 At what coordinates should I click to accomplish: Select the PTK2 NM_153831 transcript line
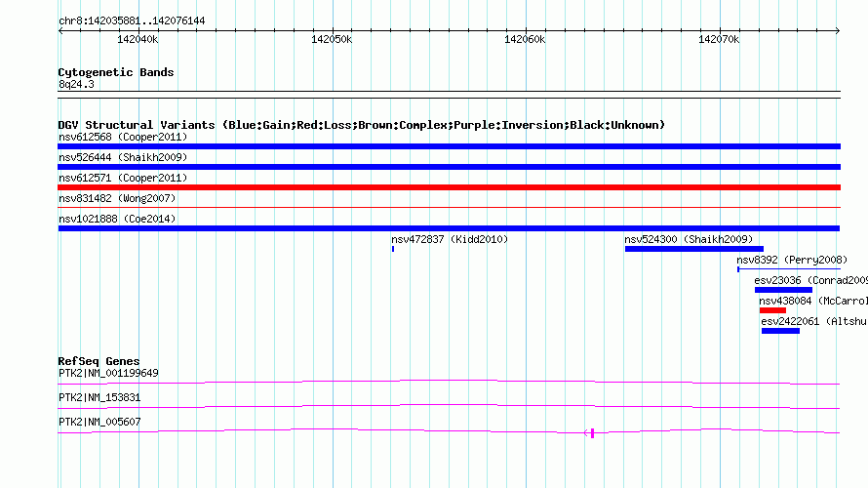pyautogui.click(x=449, y=407)
